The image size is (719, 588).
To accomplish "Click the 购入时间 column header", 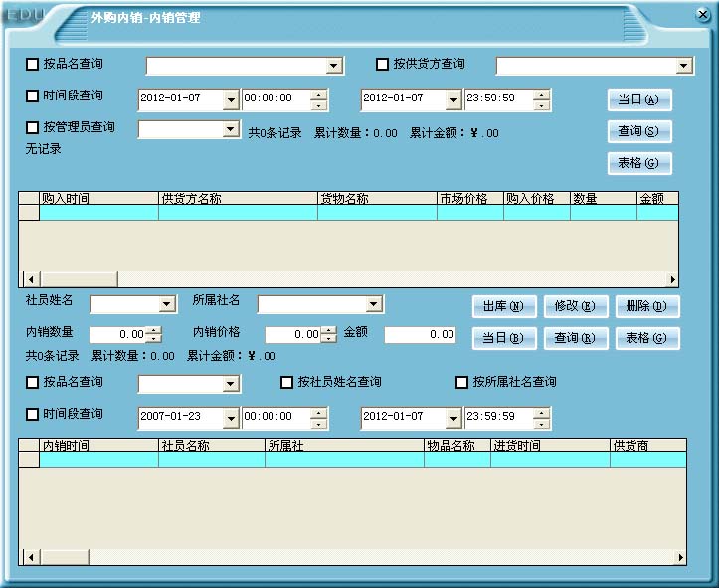I will [99, 199].
